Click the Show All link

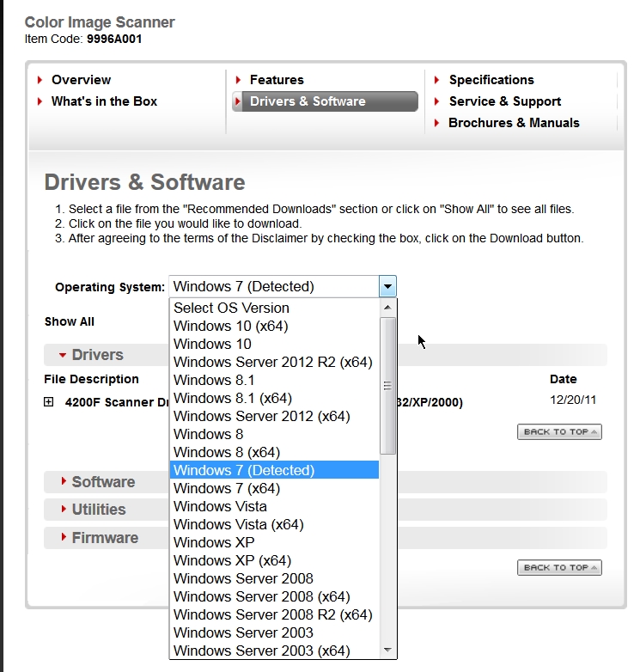coord(70,321)
